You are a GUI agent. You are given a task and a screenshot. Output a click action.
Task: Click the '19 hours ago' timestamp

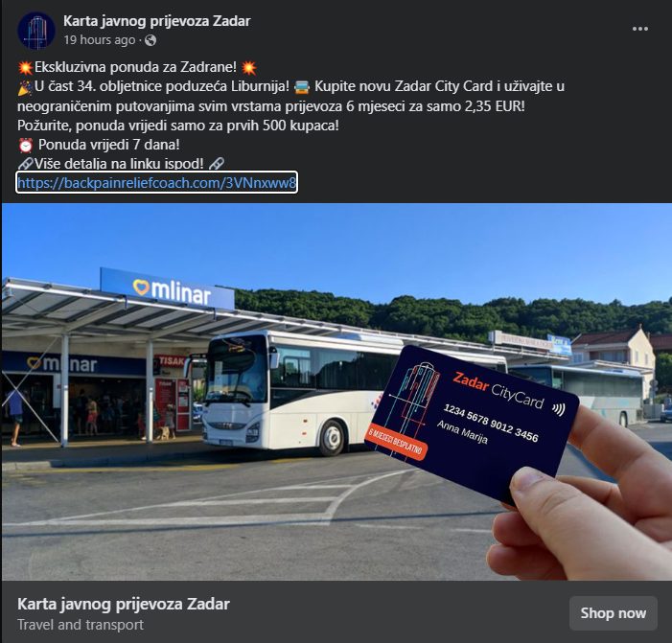[100, 40]
